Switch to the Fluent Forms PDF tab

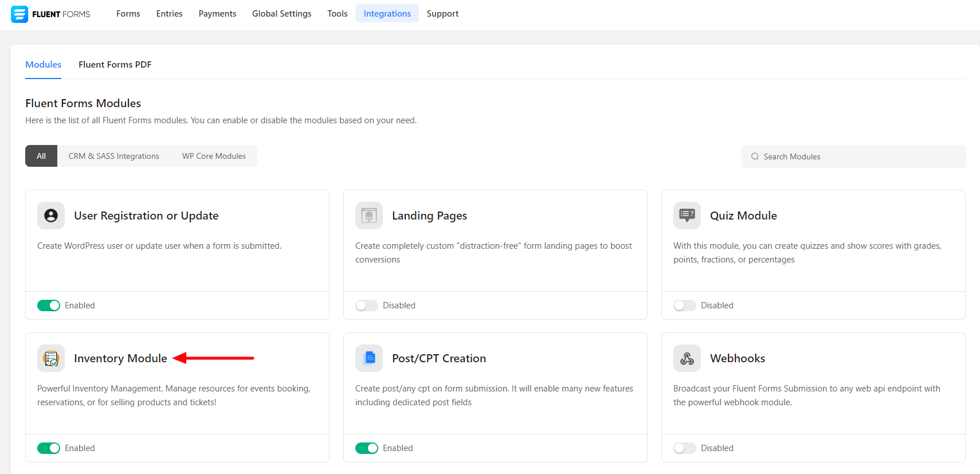[x=115, y=65]
